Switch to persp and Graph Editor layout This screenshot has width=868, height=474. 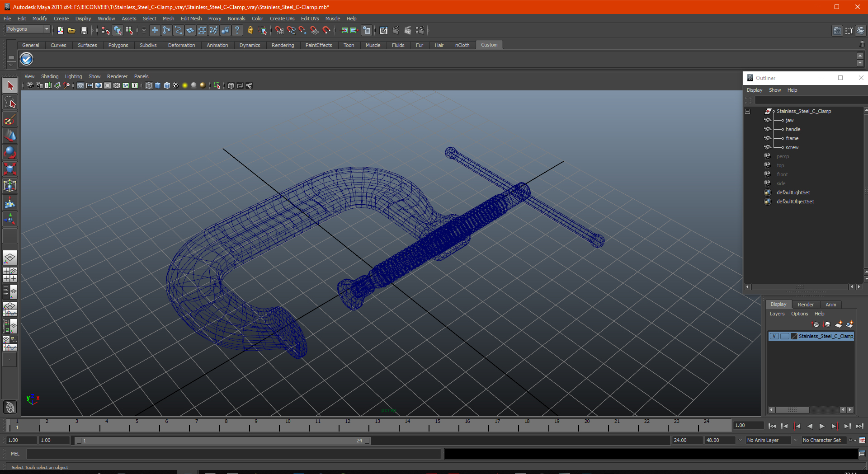(x=10, y=309)
